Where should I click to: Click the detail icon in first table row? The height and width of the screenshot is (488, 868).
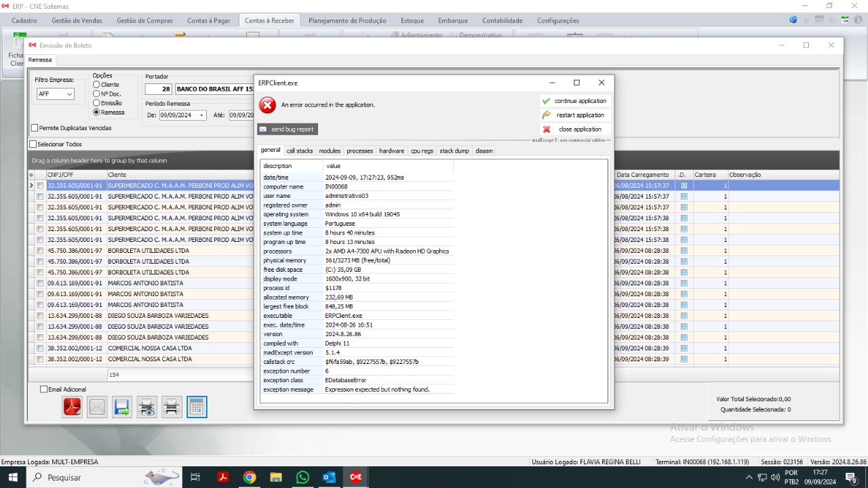tap(684, 186)
